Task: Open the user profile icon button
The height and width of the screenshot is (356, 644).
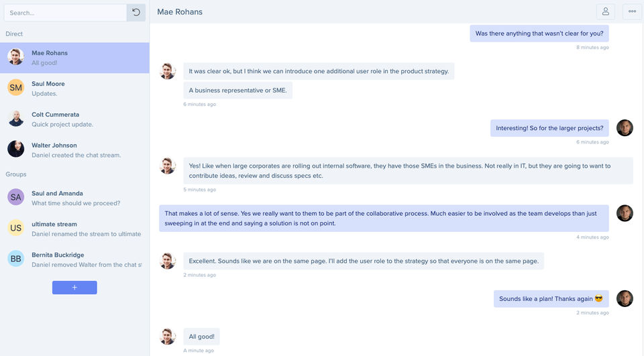Action: pyautogui.click(x=606, y=11)
